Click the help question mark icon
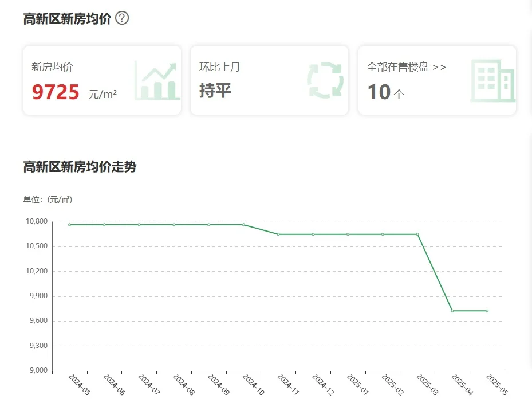 click(x=122, y=18)
